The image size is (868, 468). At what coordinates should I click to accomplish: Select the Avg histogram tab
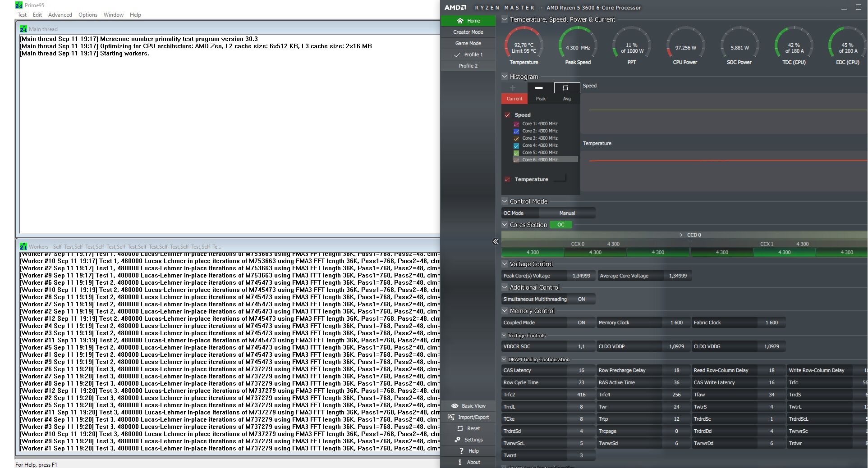click(x=567, y=99)
